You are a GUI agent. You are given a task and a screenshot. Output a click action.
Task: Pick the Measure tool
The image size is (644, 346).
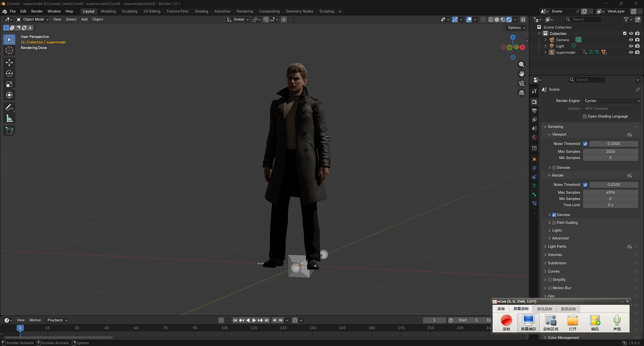pyautogui.click(x=9, y=118)
